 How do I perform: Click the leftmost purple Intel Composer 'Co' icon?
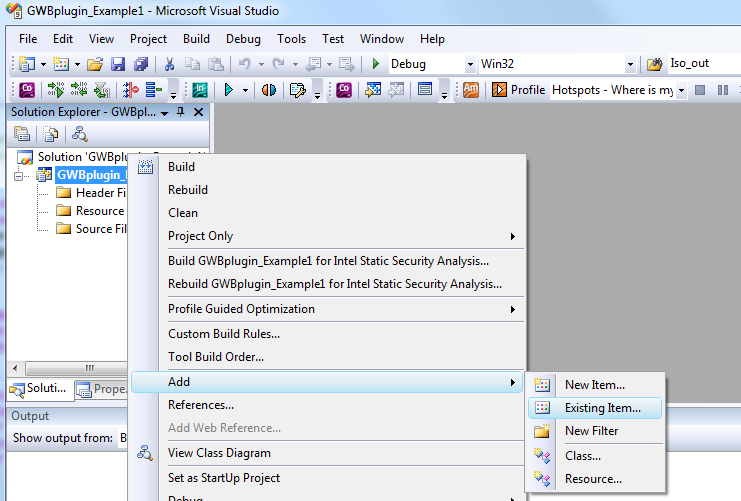(x=27, y=89)
